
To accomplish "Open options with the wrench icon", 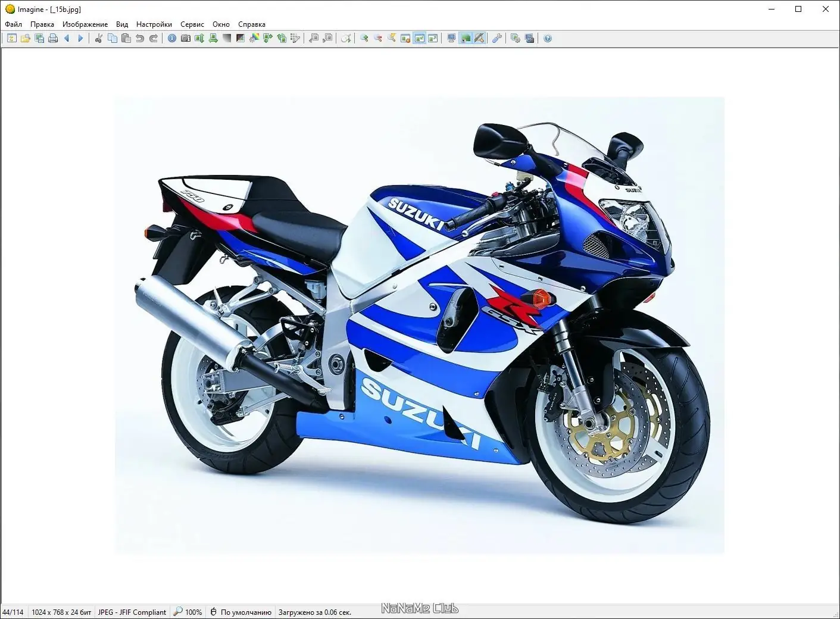I will pyautogui.click(x=497, y=39).
